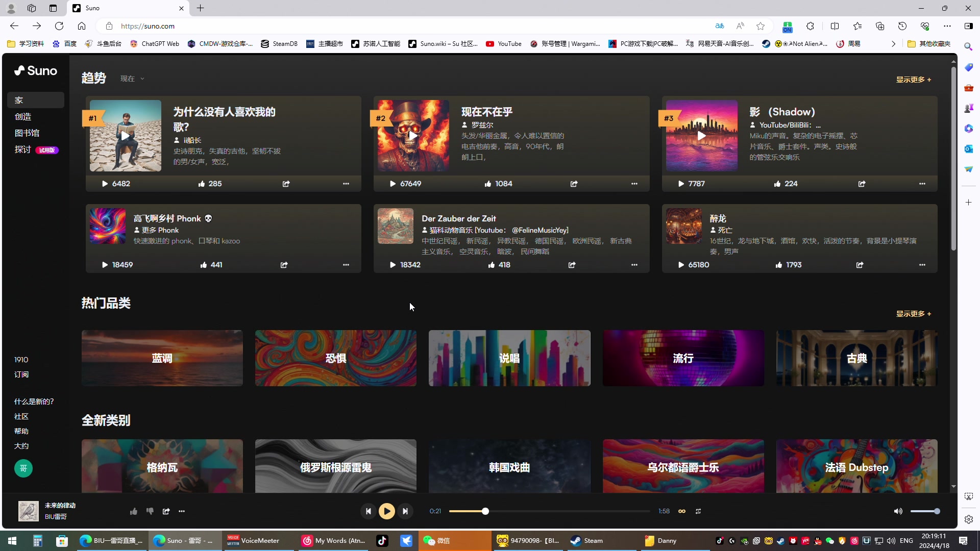Open more options for 醉龙 song
Image resolution: width=980 pixels, height=551 pixels.
click(922, 265)
